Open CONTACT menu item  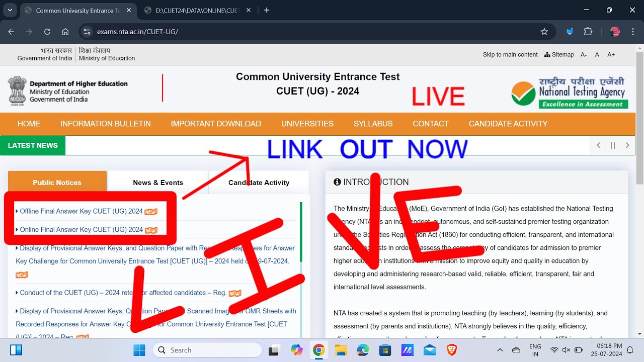(431, 124)
